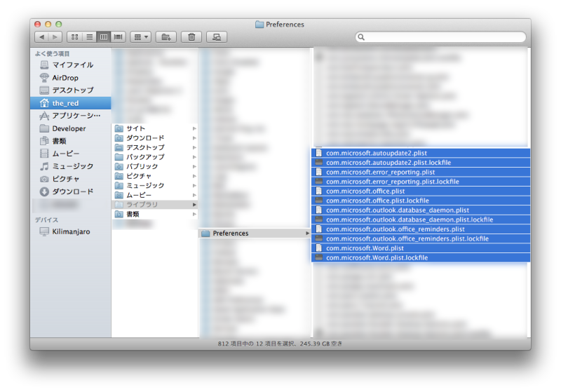Open ムービー in the sidebar
The image size is (561, 392).
pyautogui.click(x=71, y=154)
